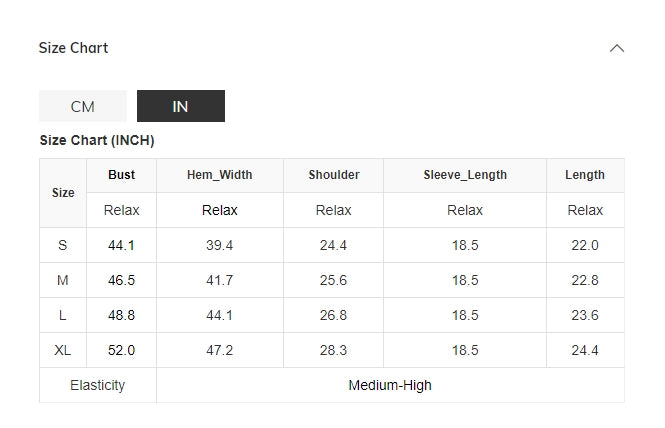Select the S size row label
The height and width of the screenshot is (428, 665).
coord(63,245)
